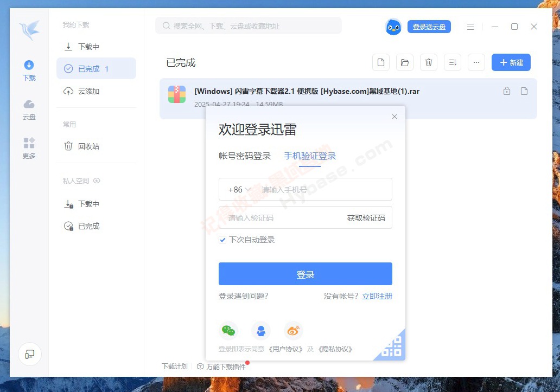Toggle 私人空间 eye visibility icon
The width and height of the screenshot is (560, 392).
click(97, 181)
